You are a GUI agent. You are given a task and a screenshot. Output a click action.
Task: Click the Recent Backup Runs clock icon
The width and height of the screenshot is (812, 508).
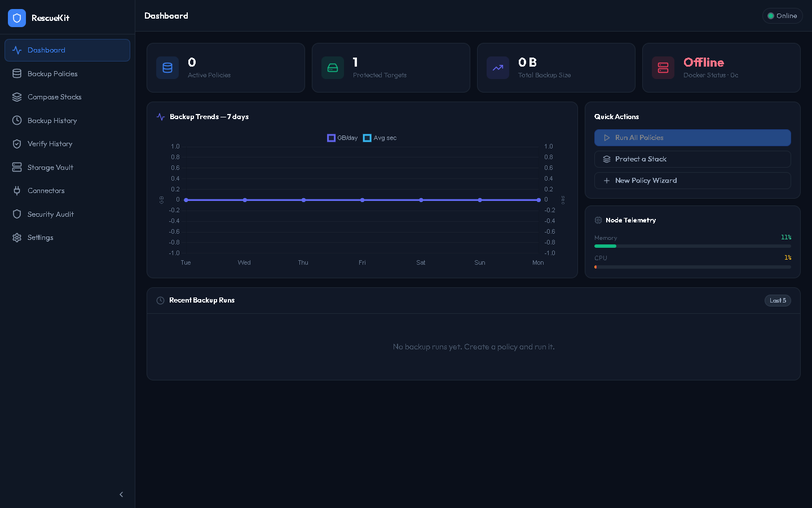coord(160,300)
